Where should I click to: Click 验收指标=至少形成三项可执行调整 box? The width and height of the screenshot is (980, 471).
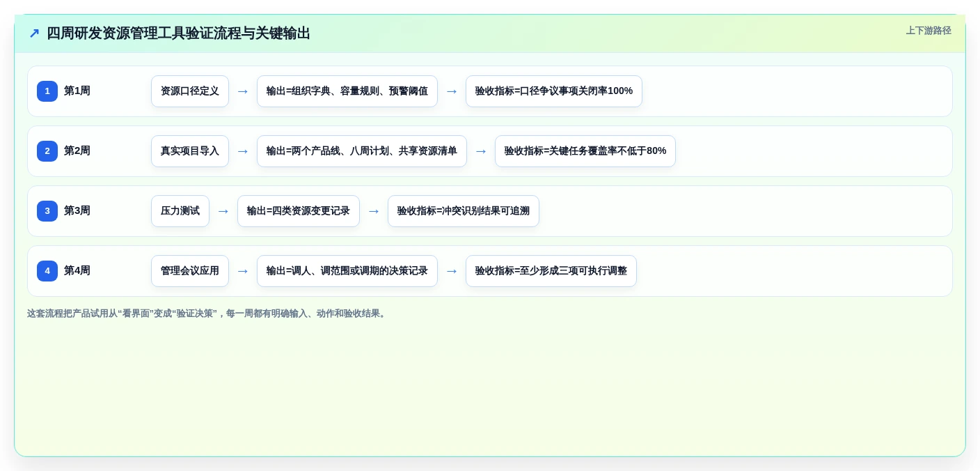pyautogui.click(x=551, y=271)
